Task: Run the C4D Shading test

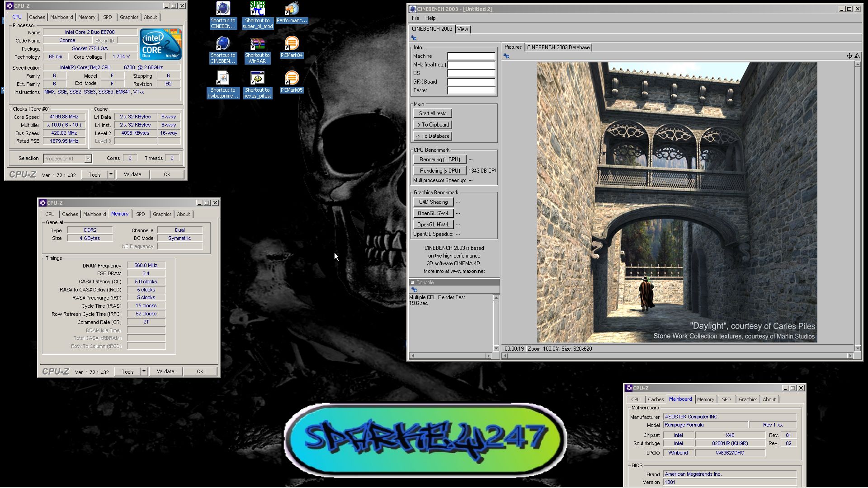Action: click(x=433, y=202)
